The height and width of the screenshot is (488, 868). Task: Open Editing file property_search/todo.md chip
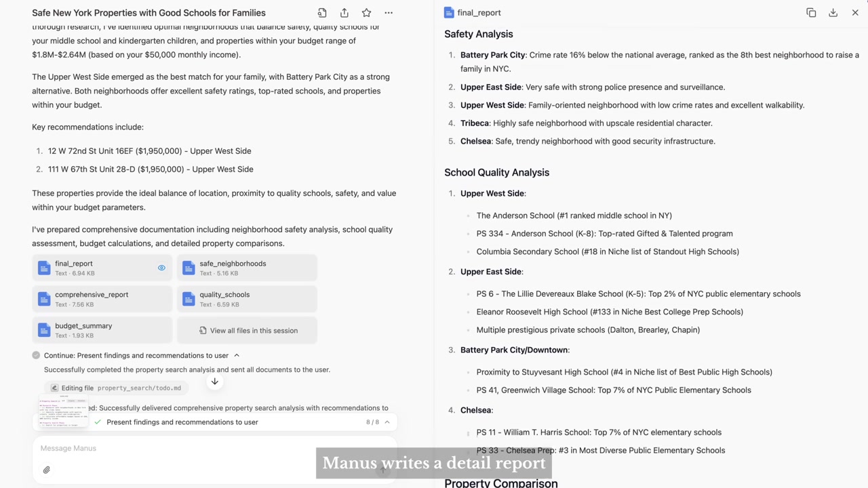117,388
